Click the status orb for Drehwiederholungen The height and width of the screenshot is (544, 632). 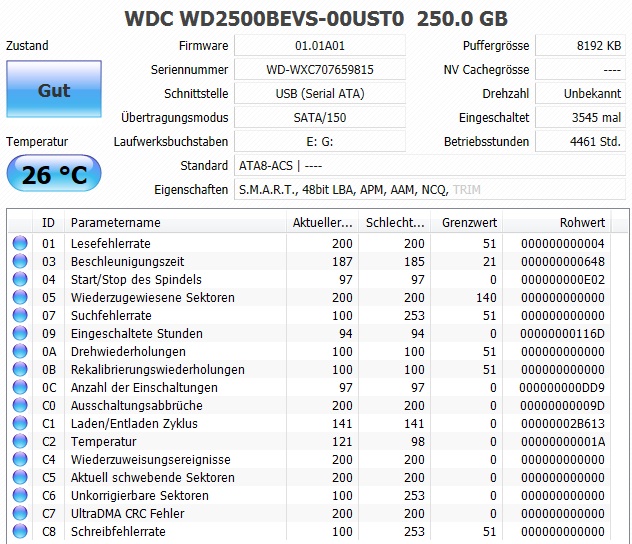(x=20, y=351)
